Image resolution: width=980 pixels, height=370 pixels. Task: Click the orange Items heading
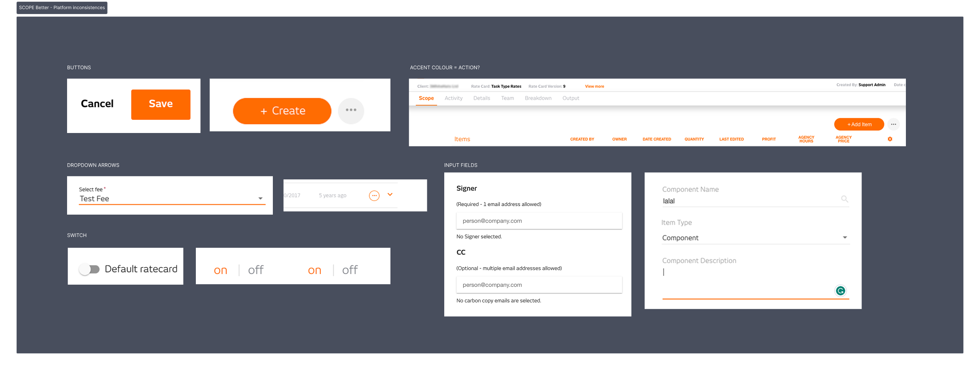point(462,139)
